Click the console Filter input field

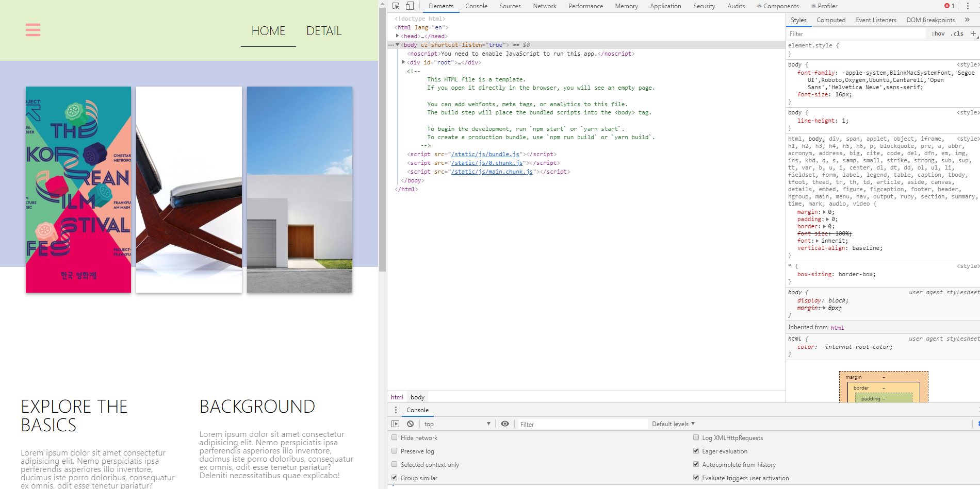pos(582,424)
